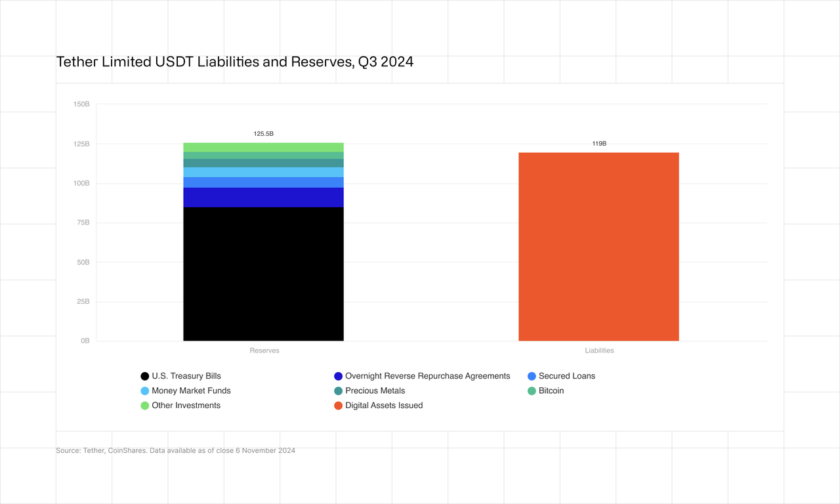Image resolution: width=840 pixels, height=504 pixels.
Task: Click the dark blue repurchase agreements bar segment
Action: tap(263, 198)
